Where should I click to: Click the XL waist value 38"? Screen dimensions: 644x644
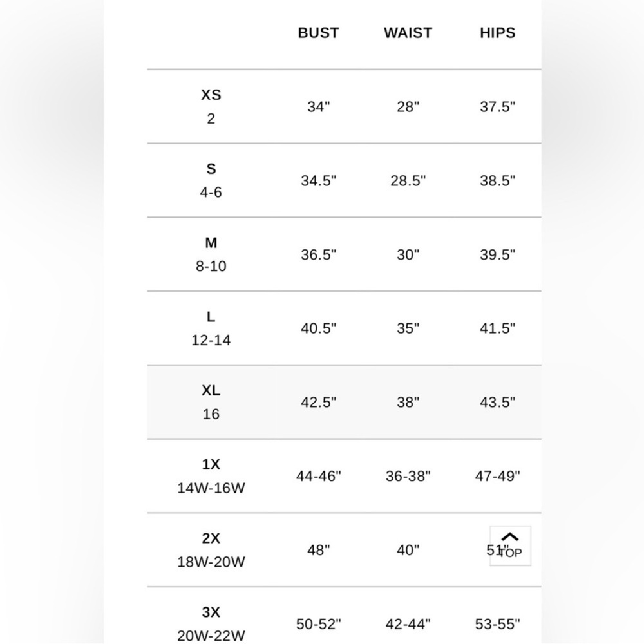tap(408, 402)
